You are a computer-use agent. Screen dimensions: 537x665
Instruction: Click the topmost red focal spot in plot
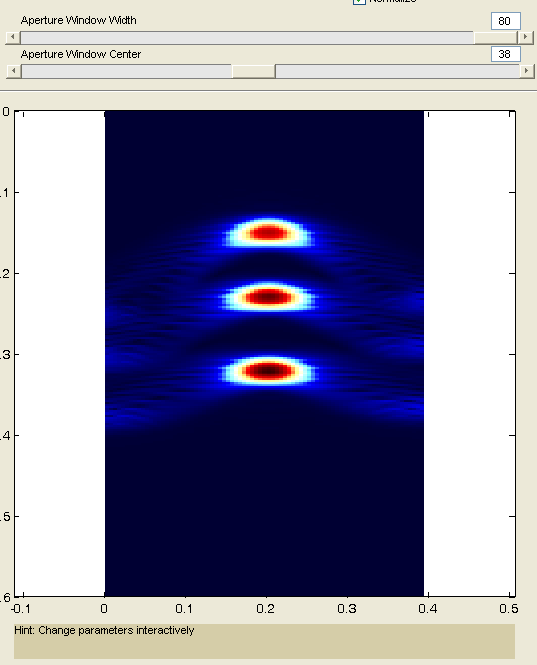point(268,232)
